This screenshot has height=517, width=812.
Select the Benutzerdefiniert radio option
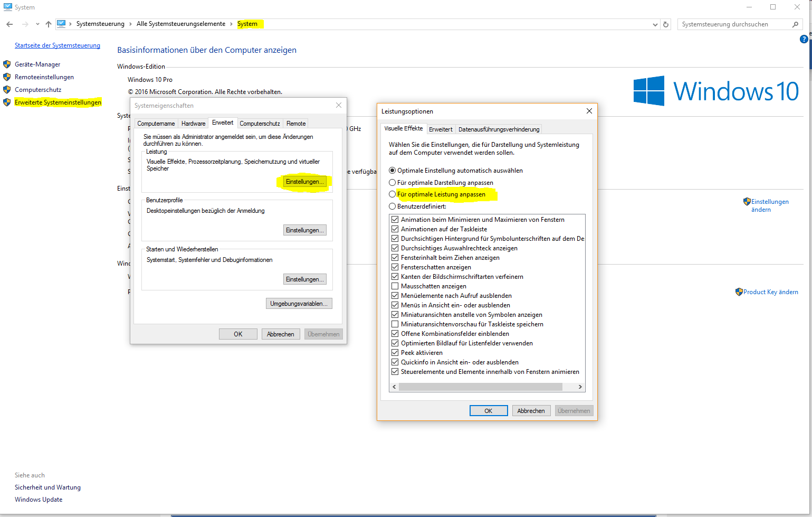(x=392, y=206)
